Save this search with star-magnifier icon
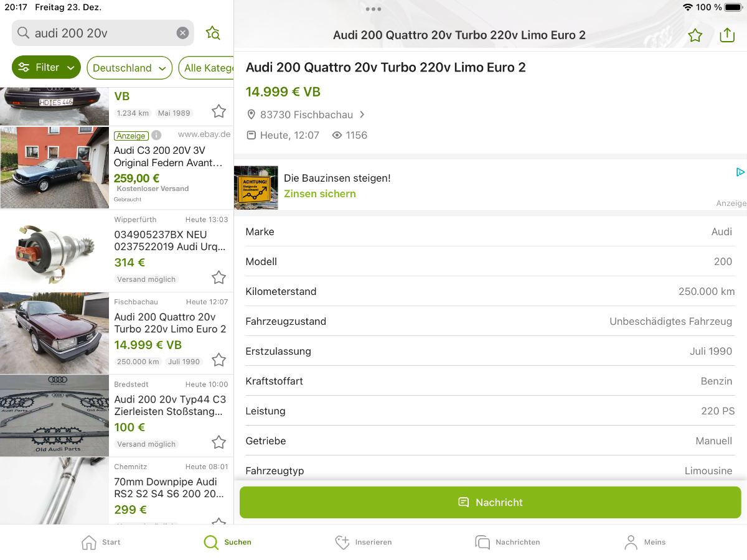This screenshot has width=747, height=560. [x=213, y=34]
